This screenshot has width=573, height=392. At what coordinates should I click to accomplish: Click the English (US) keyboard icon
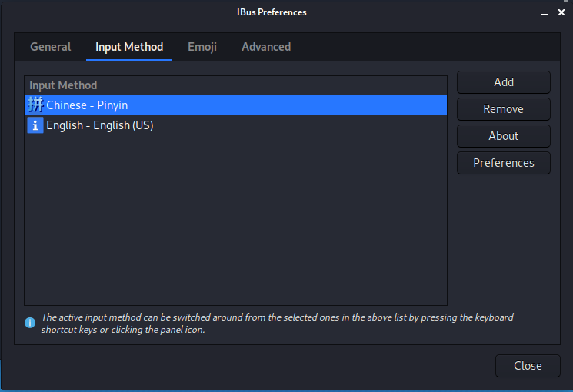point(35,125)
